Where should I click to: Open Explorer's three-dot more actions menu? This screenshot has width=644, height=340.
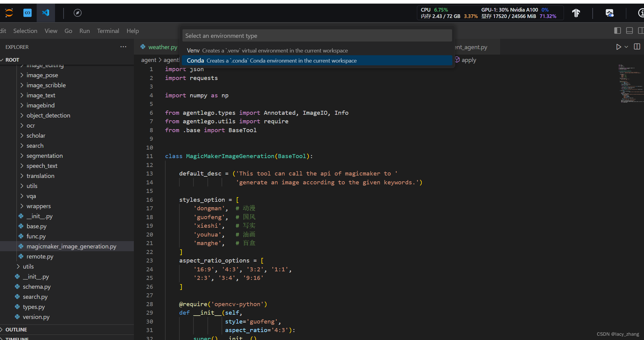(x=123, y=47)
